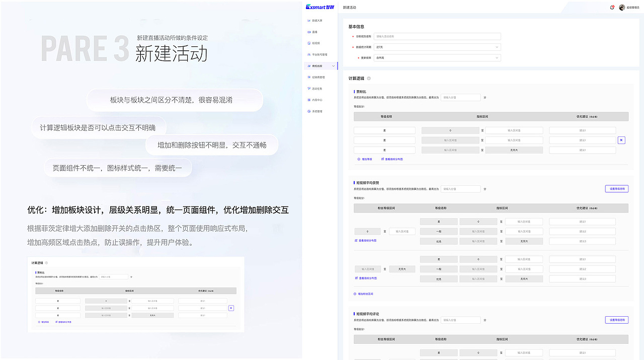Click the plus icon of 增加等级

pyautogui.click(x=359, y=159)
